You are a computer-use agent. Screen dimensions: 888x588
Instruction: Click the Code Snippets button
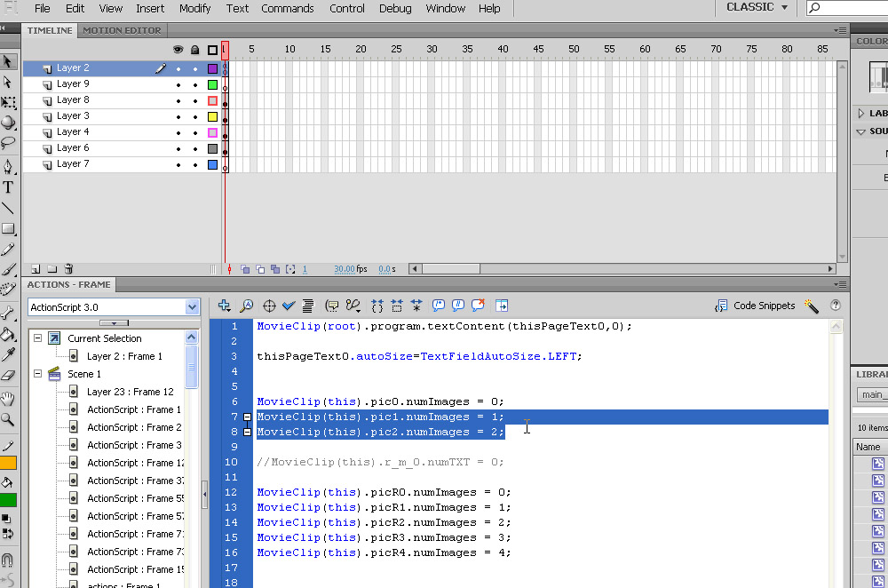755,306
